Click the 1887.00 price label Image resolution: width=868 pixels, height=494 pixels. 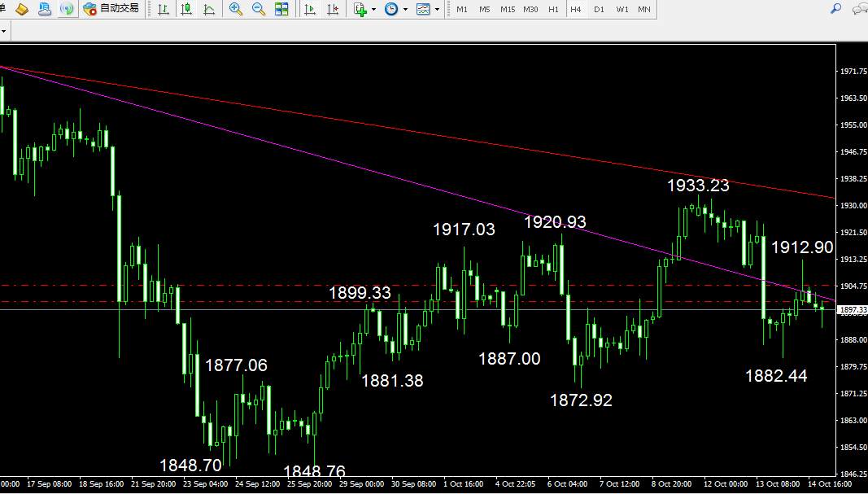[x=509, y=359]
